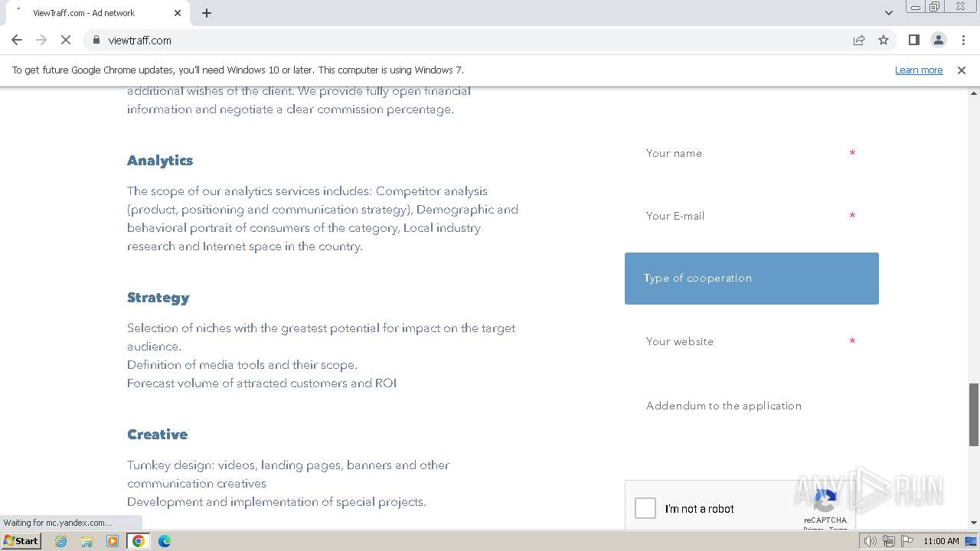The width and height of the screenshot is (980, 551).
Task: Click the Strategy heading
Action: click(x=158, y=298)
